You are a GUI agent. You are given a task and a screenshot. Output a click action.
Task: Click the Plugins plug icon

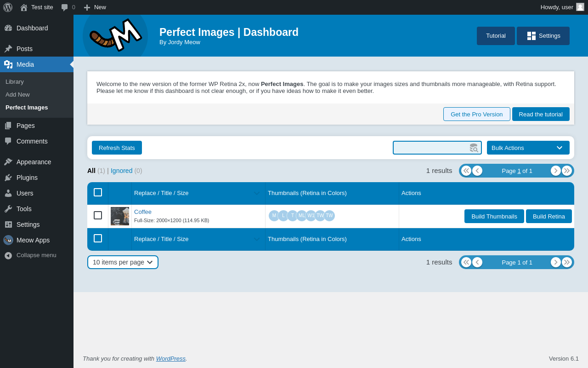(8, 178)
